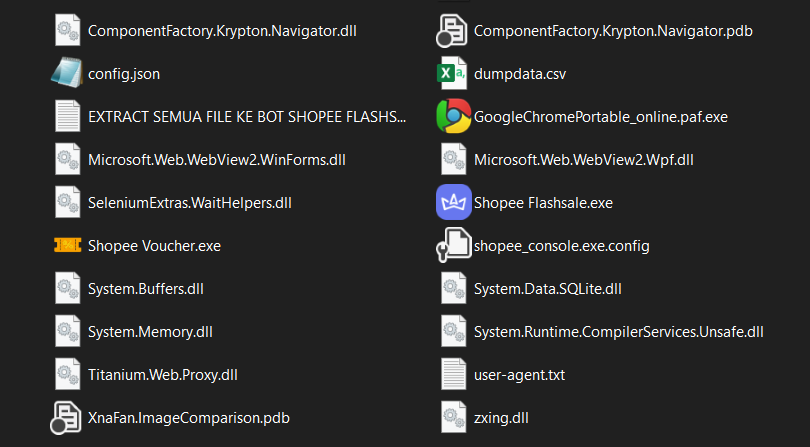Click the System.Memory.dll file name

coord(150,332)
